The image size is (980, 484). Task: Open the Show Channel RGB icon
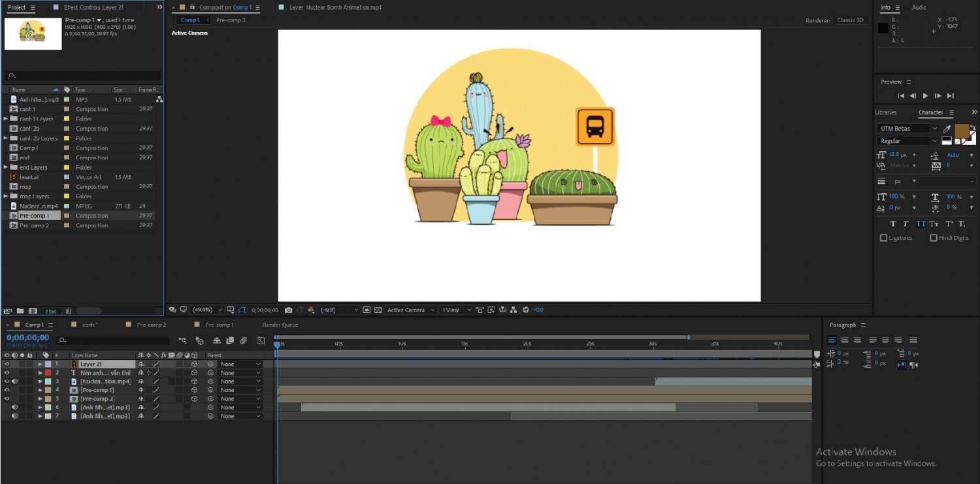tap(311, 310)
